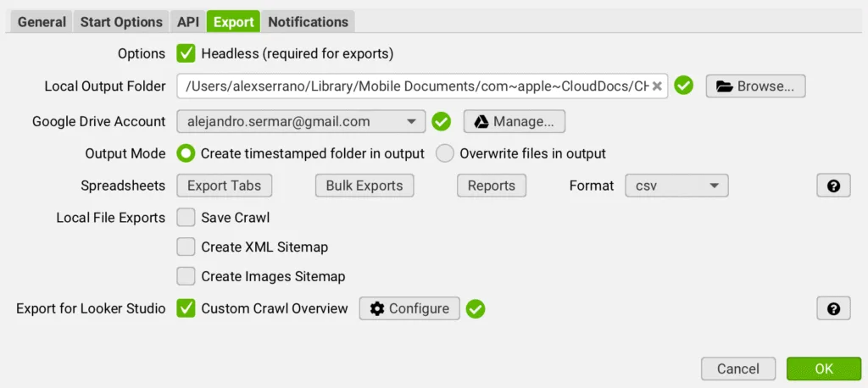Open the Google Drive Account dropdown
Viewport: 868px width, 388px height.
[301, 121]
